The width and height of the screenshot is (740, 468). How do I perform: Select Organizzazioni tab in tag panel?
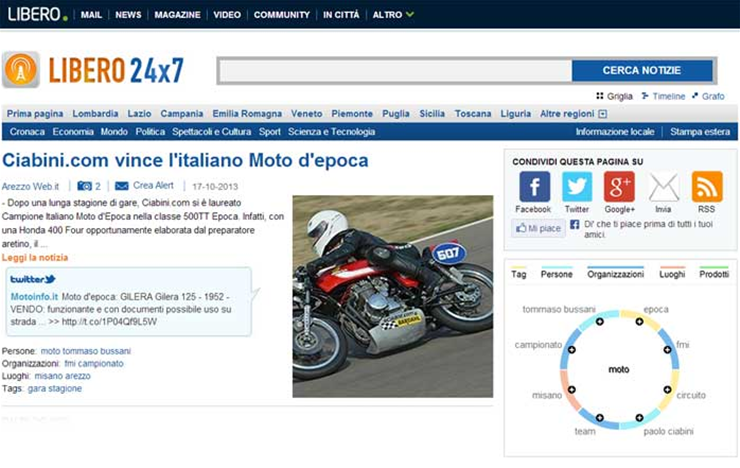tap(615, 274)
